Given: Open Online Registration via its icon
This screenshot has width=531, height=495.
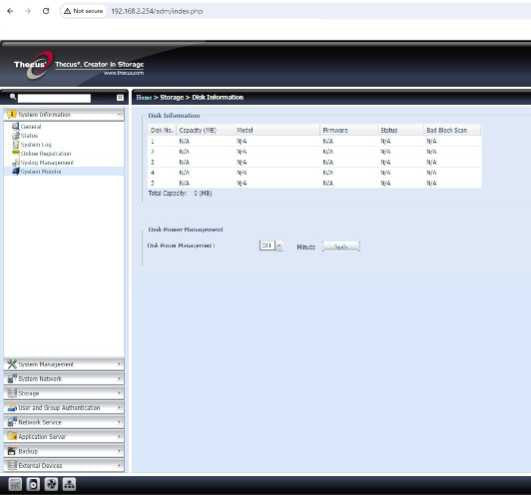Looking at the screenshot, I should click(x=16, y=153).
